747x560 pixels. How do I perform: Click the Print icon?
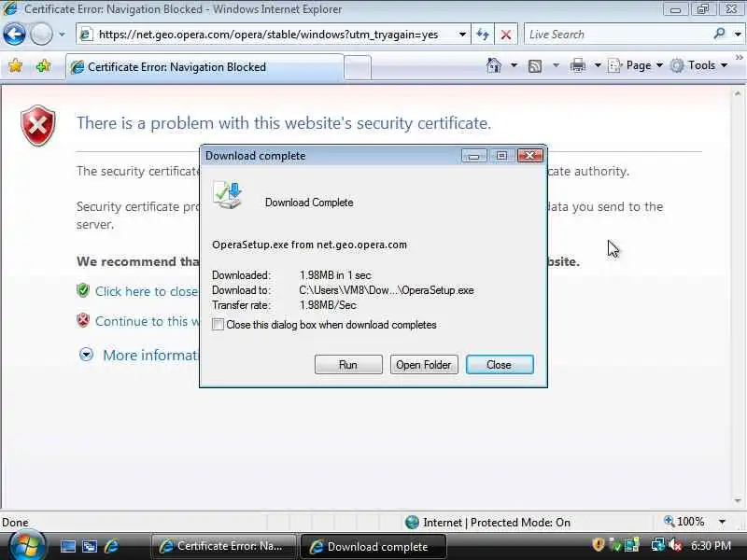tap(577, 65)
